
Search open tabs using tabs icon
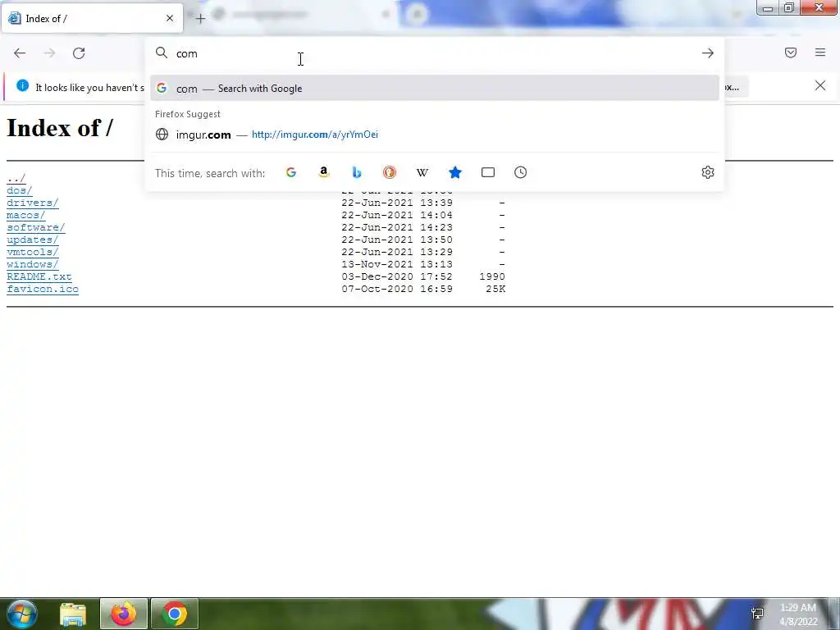click(488, 172)
